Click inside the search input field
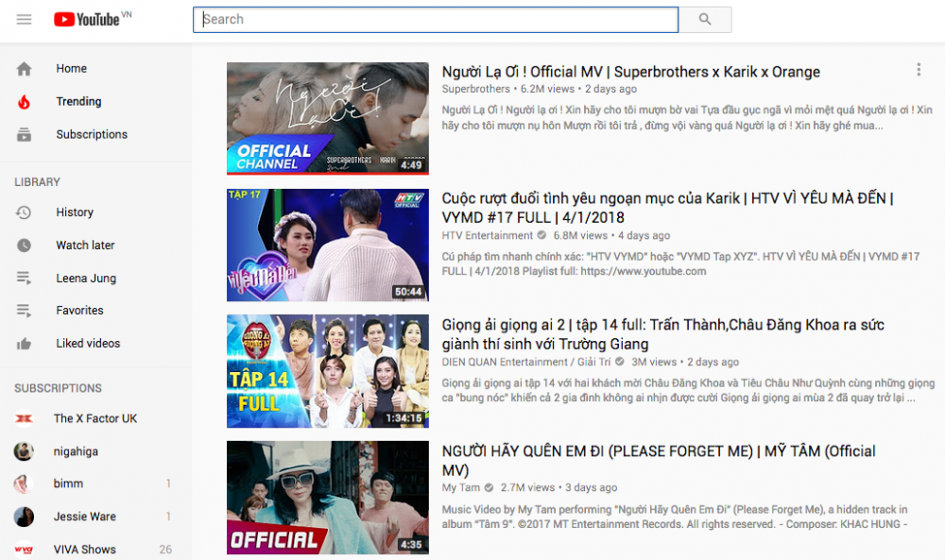The height and width of the screenshot is (560, 945). (x=435, y=19)
